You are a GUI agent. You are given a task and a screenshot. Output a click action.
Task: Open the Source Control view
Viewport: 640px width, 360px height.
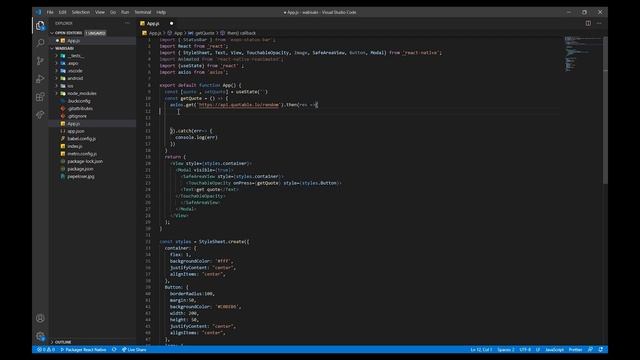pos(40,61)
